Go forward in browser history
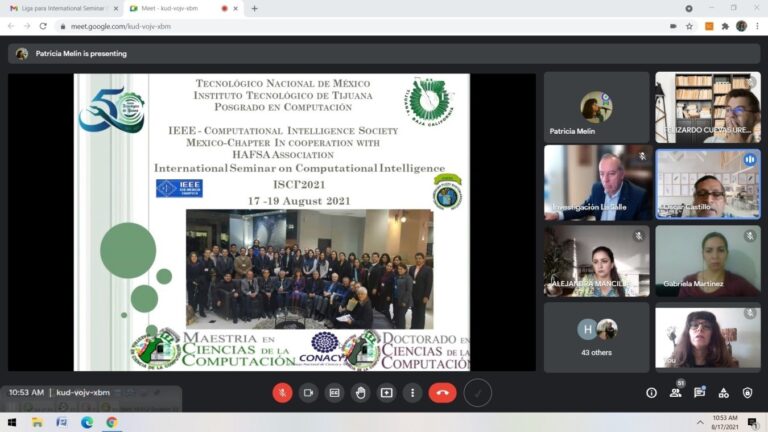The width and height of the screenshot is (768, 432). click(x=27, y=26)
